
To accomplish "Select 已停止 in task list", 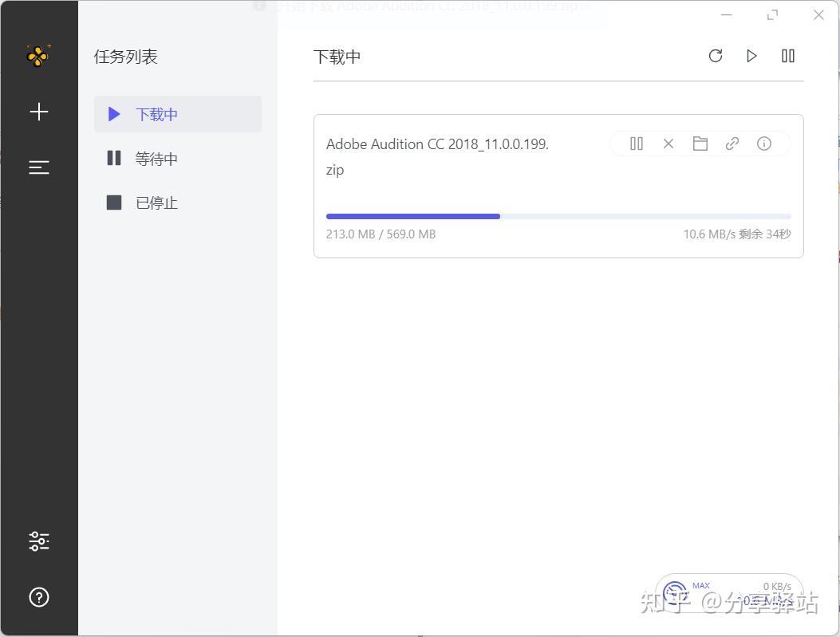I will [x=178, y=203].
